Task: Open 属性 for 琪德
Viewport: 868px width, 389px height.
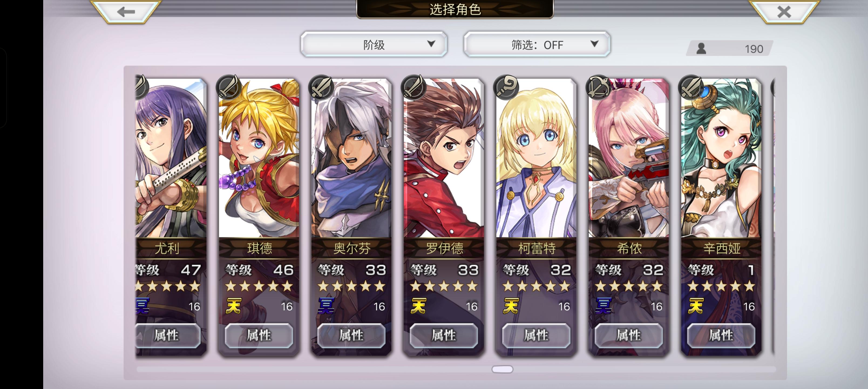Action: [259, 335]
